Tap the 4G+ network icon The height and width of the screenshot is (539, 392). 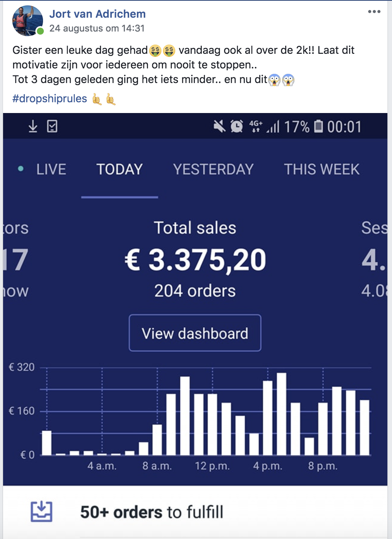[x=256, y=126]
